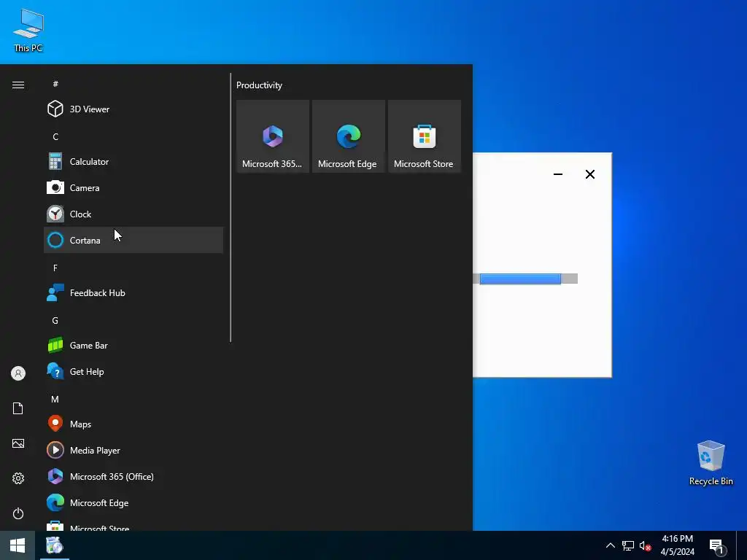The height and width of the screenshot is (560, 747).
Task: Click the Microsoft 365 productivity tile
Action: [273, 136]
